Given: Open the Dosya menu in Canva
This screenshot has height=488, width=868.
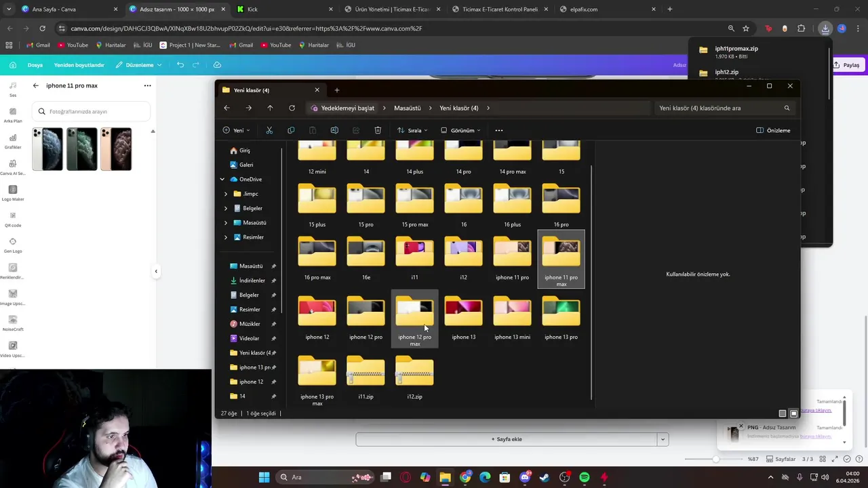Looking at the screenshot, I should click(x=35, y=65).
